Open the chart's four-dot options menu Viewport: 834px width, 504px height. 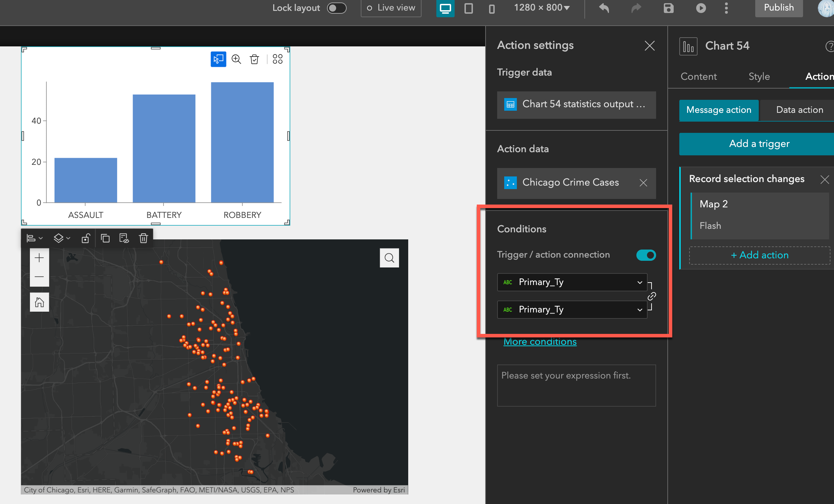click(277, 59)
